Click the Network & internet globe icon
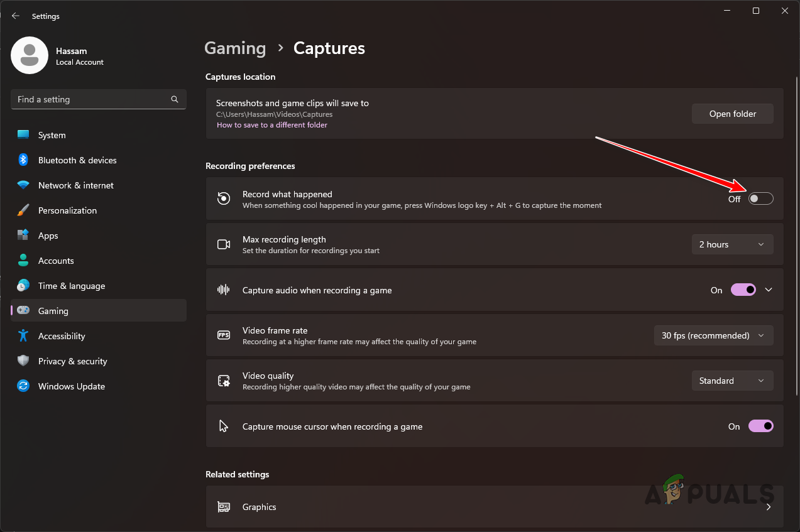 pyautogui.click(x=23, y=185)
